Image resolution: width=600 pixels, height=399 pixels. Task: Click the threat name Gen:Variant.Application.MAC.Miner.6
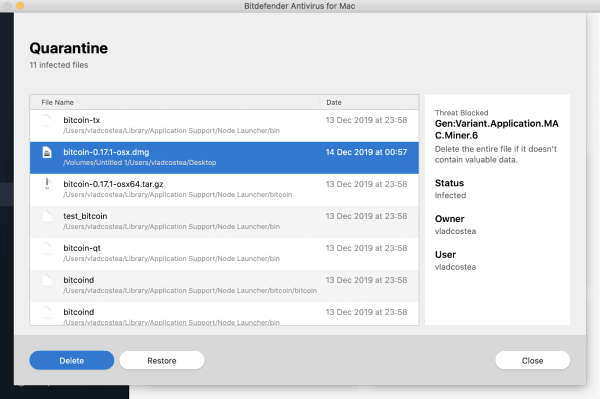[497, 129]
